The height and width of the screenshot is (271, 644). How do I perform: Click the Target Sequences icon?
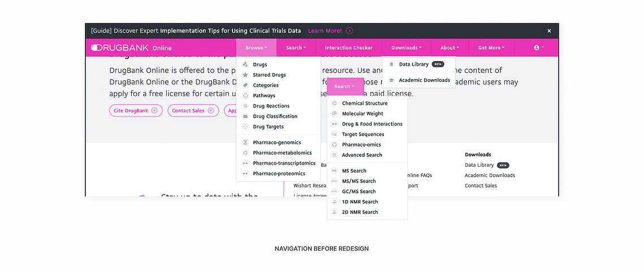click(334, 134)
